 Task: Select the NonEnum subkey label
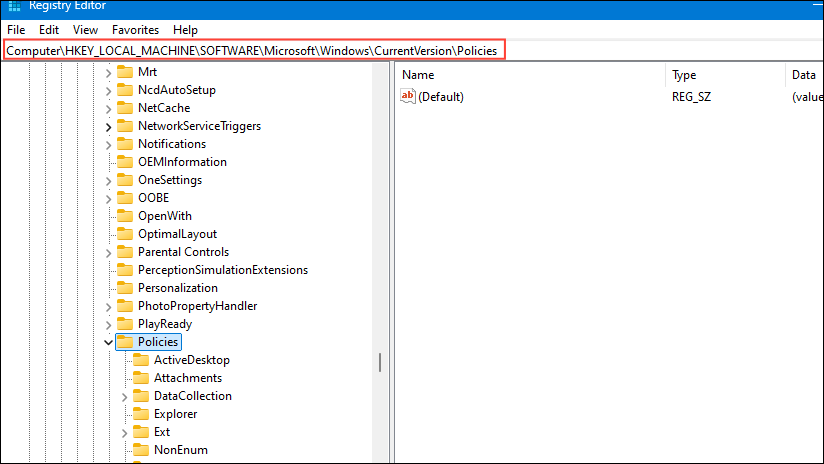tap(181, 449)
